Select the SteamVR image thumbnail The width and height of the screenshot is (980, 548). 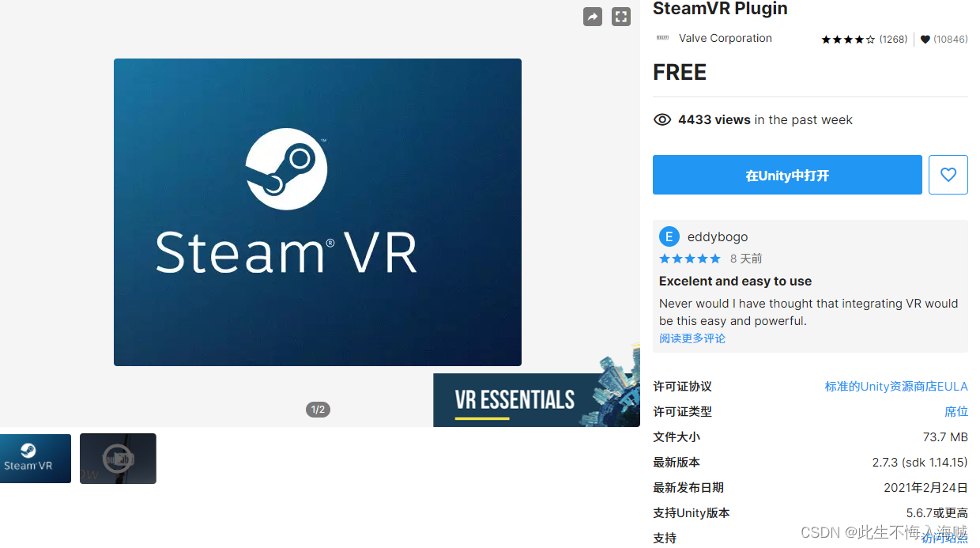(36, 459)
